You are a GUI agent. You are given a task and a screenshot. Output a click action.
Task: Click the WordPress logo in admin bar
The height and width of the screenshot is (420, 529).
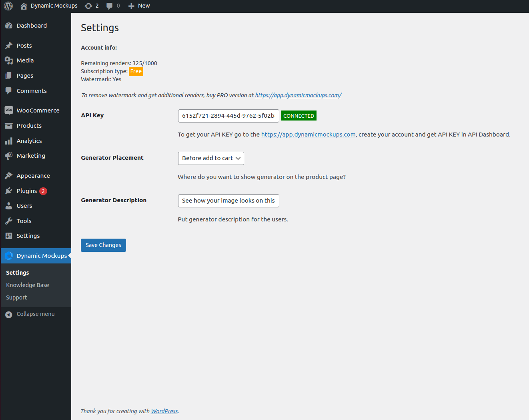pyautogui.click(x=8, y=6)
